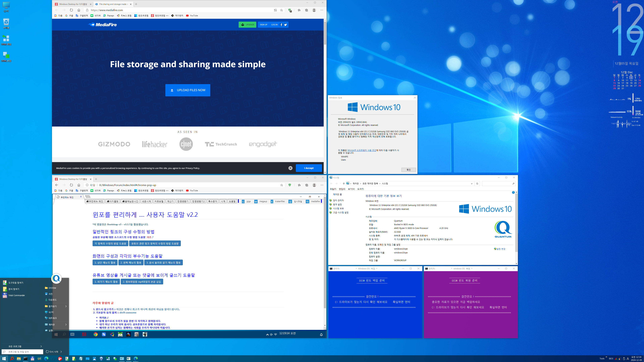Click the volume speaker icon in the inner taskbar
644x362 pixels.
271,335
